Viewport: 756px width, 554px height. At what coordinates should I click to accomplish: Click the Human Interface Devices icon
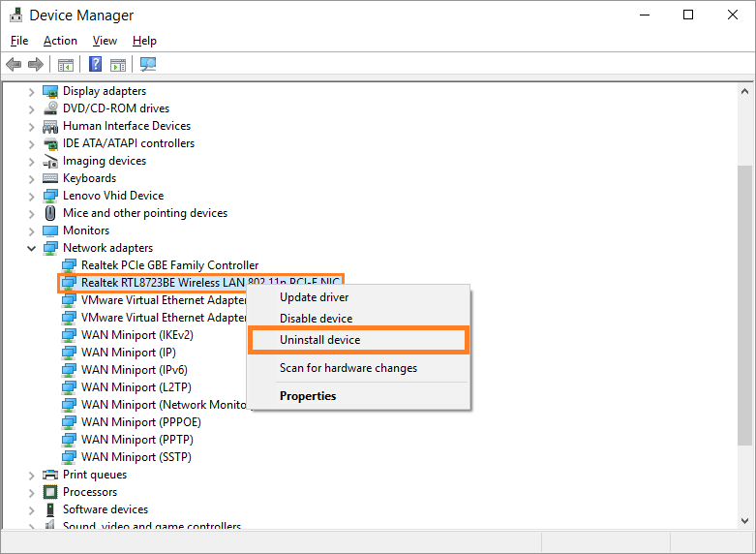(x=50, y=126)
